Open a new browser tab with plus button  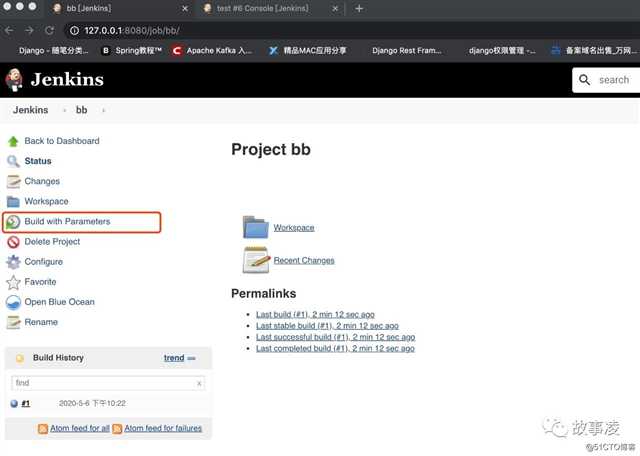click(359, 9)
